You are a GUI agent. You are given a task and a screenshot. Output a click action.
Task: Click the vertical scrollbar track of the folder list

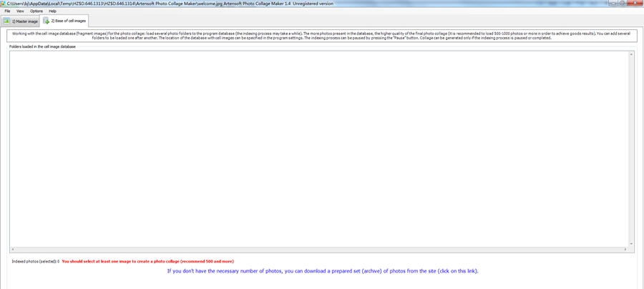click(x=631, y=149)
